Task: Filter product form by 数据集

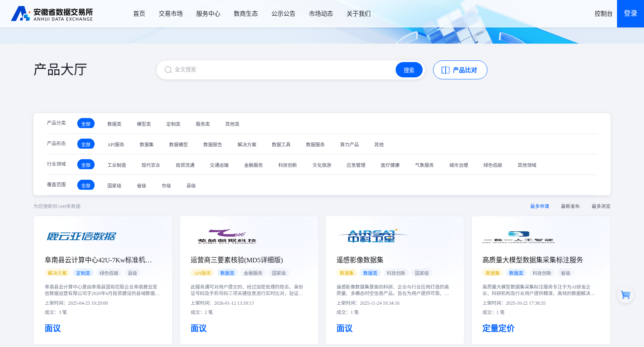Action: pyautogui.click(x=147, y=145)
